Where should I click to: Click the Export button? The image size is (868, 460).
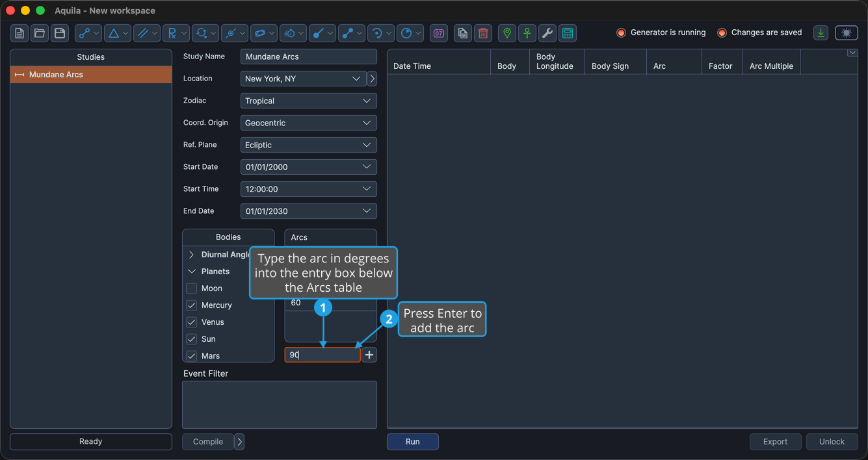776,442
